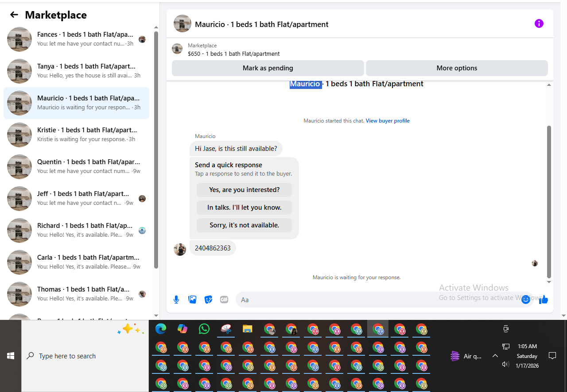Screen dimensions: 567x392
Task: Click seen avatar on Fances conversation row
Action: point(142,39)
